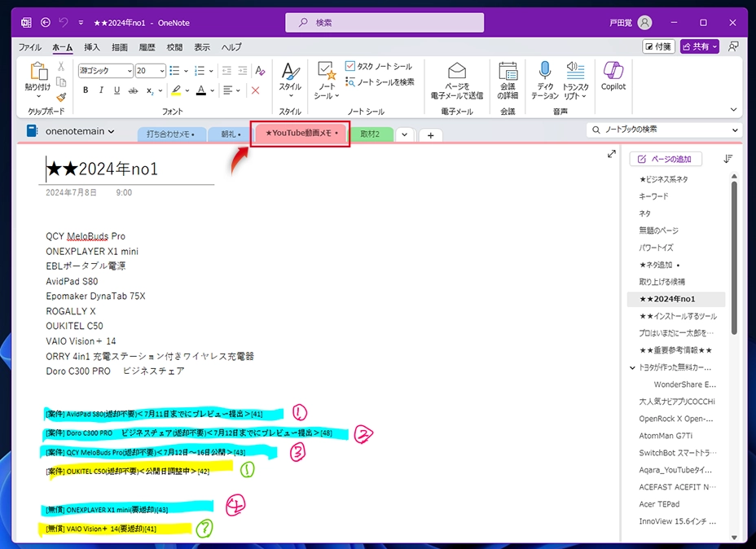Expand the onenotemain notebook list

tap(112, 131)
